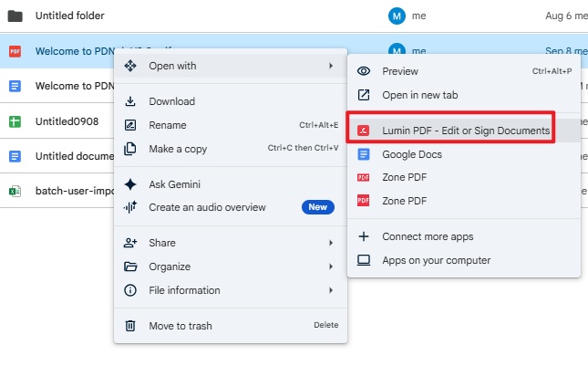Viewport: 588px width, 366px height.
Task: Click the Make a copy icon
Action: pyautogui.click(x=130, y=149)
